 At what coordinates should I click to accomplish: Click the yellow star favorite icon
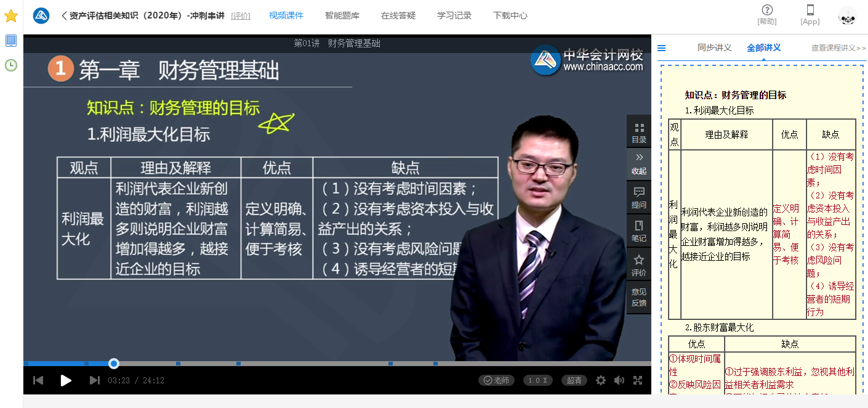tap(11, 16)
